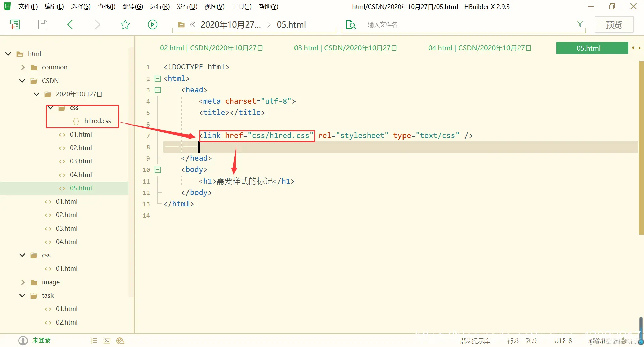Collapse the css folder containing h1red.css

(51, 107)
